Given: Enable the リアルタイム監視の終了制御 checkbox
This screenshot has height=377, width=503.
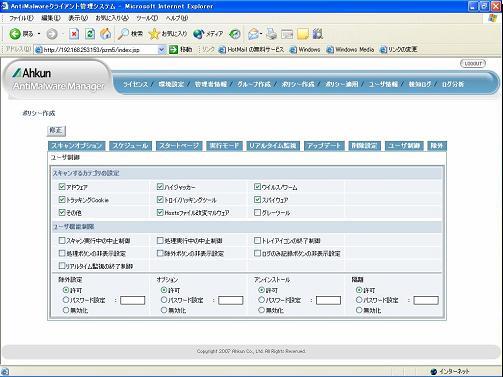Looking at the screenshot, I should (62, 266).
